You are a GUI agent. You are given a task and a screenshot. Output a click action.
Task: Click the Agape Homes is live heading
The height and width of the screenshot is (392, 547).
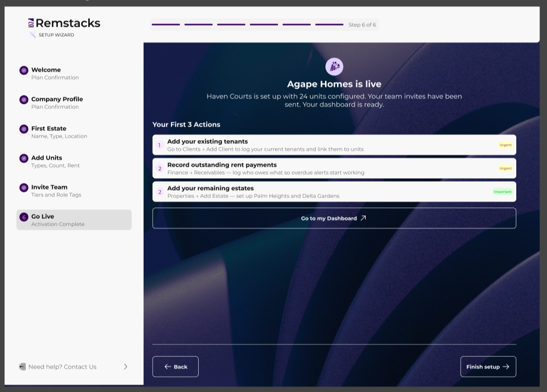(x=334, y=84)
